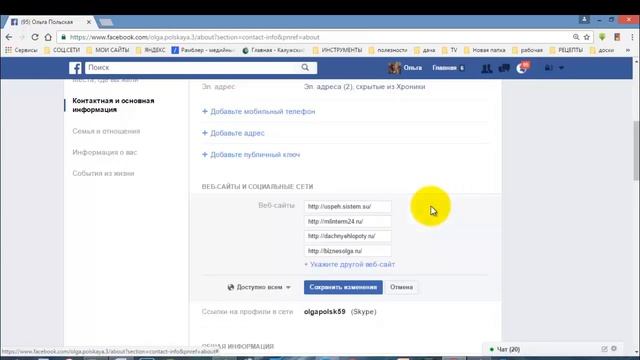
Task: Click Укажите другой веб-сайт link
Action: click(x=350, y=264)
